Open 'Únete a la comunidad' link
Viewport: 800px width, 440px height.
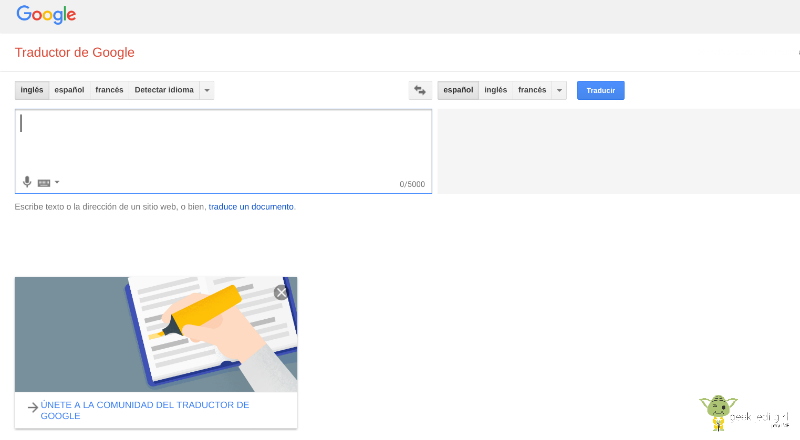145,410
